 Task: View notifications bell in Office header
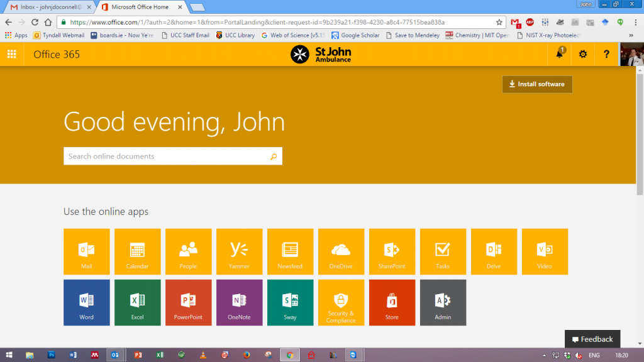point(559,54)
